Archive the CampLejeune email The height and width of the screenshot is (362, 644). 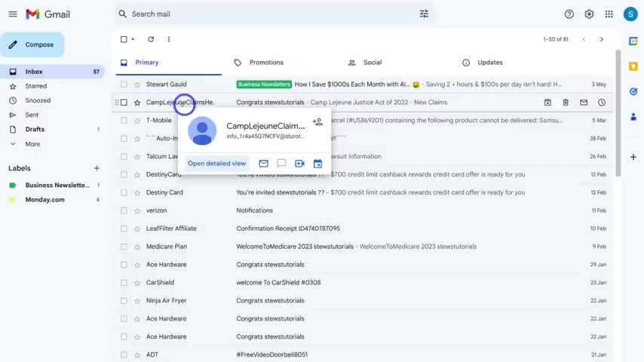point(547,103)
